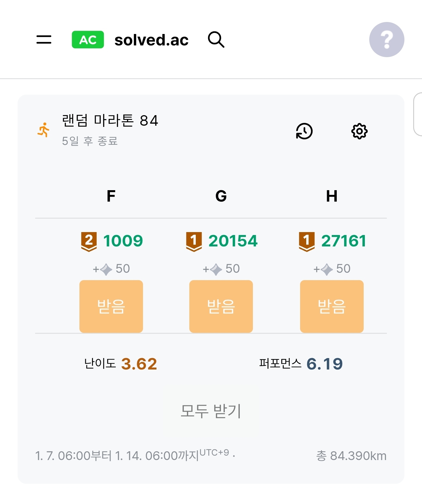The width and height of the screenshot is (422, 504).
Task: Click the orange running person icon
Action: (x=44, y=130)
